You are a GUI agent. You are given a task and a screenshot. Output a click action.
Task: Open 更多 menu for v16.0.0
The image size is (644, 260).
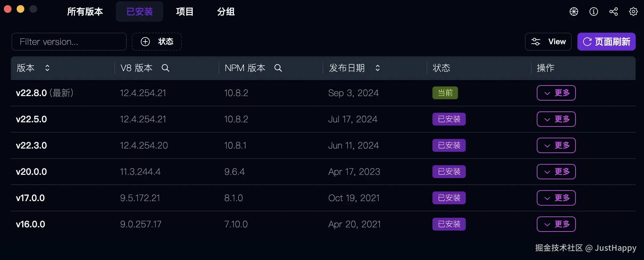[x=556, y=224]
